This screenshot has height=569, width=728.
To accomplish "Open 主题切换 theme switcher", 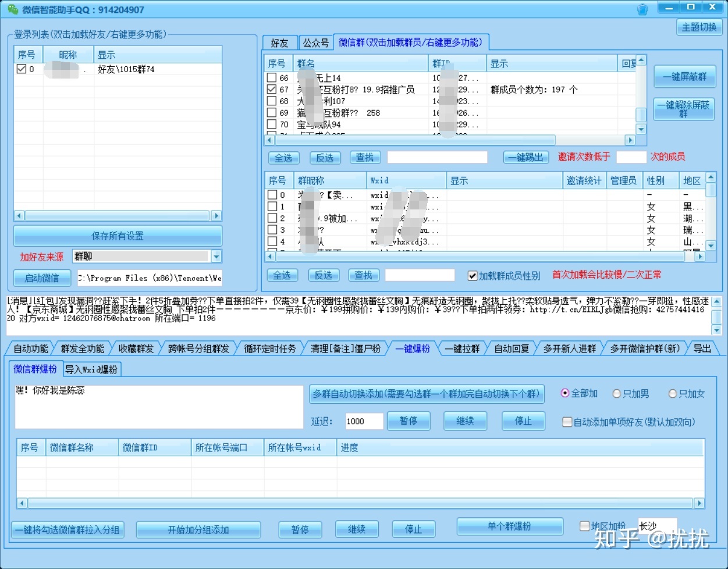I will (699, 27).
